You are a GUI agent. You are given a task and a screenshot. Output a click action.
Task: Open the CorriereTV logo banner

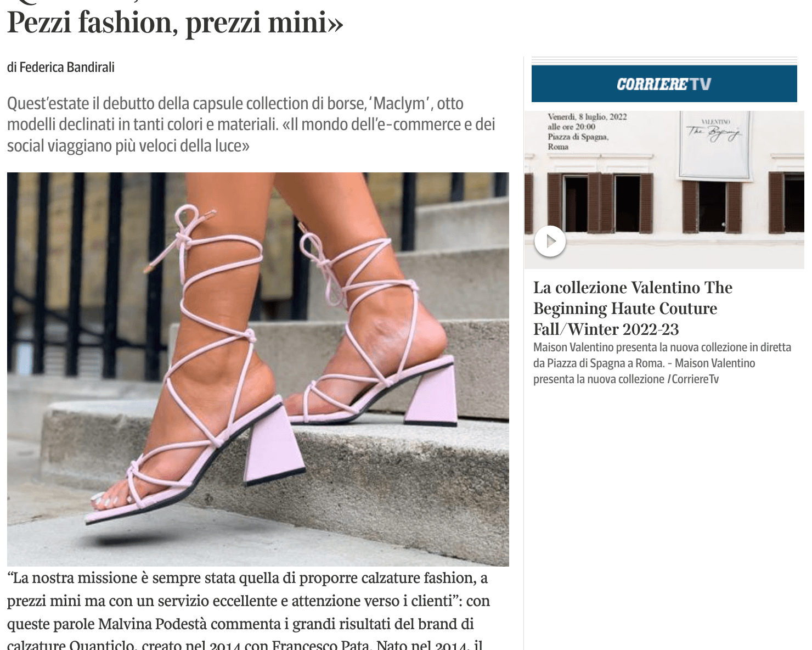click(664, 83)
